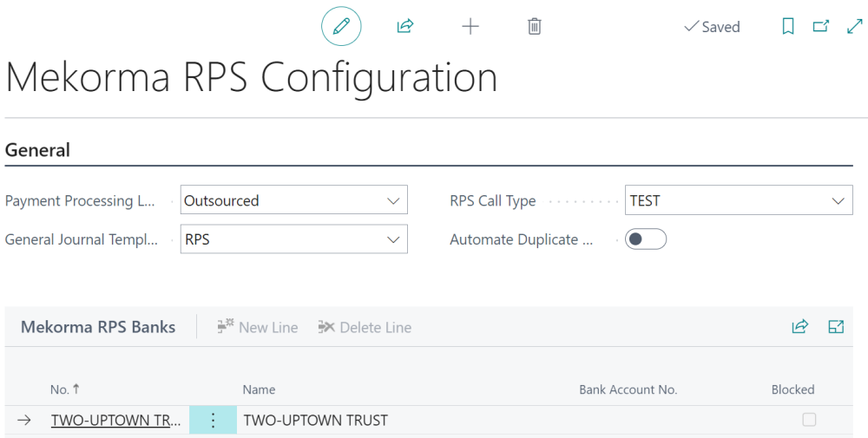Viewport: 868px width, 438px height.
Task: Maximize the Mekorma RPS Banks part
Action: click(836, 326)
